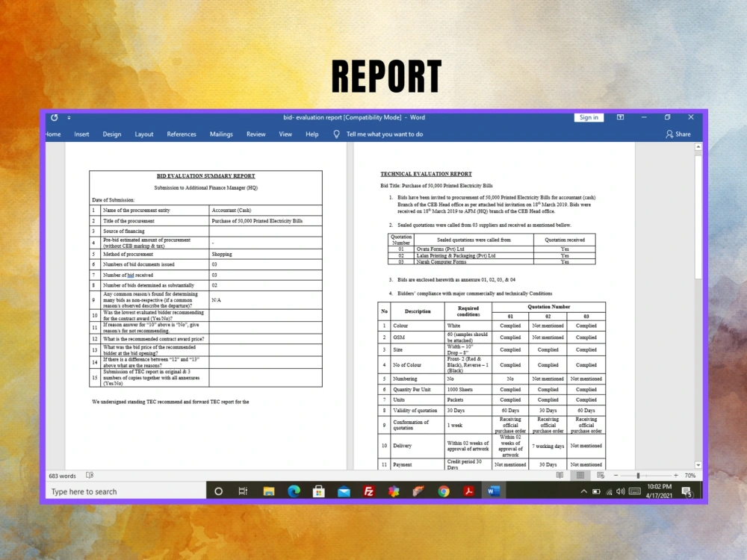Click the 'Validity of quotation' cell
This screenshot has width=747, height=560.
pyautogui.click(x=418, y=410)
